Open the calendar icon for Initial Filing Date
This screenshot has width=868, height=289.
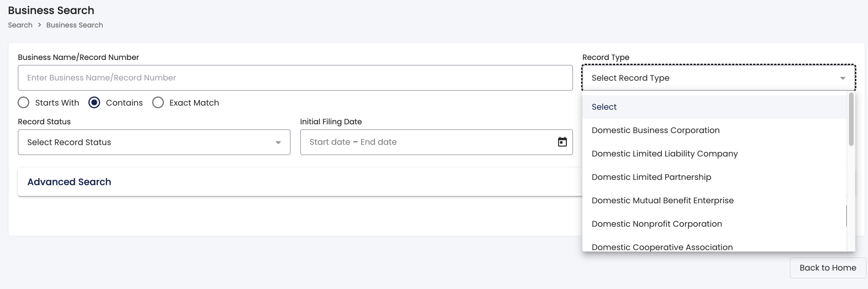point(562,142)
